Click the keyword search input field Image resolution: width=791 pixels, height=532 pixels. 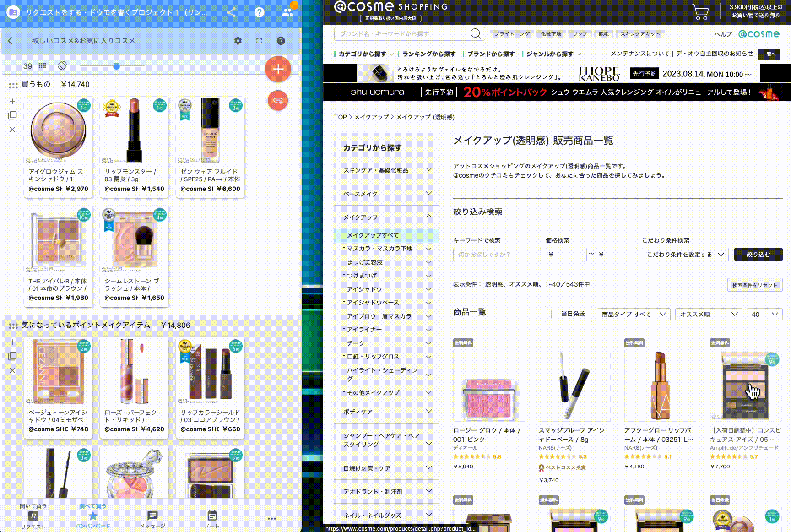point(497,255)
